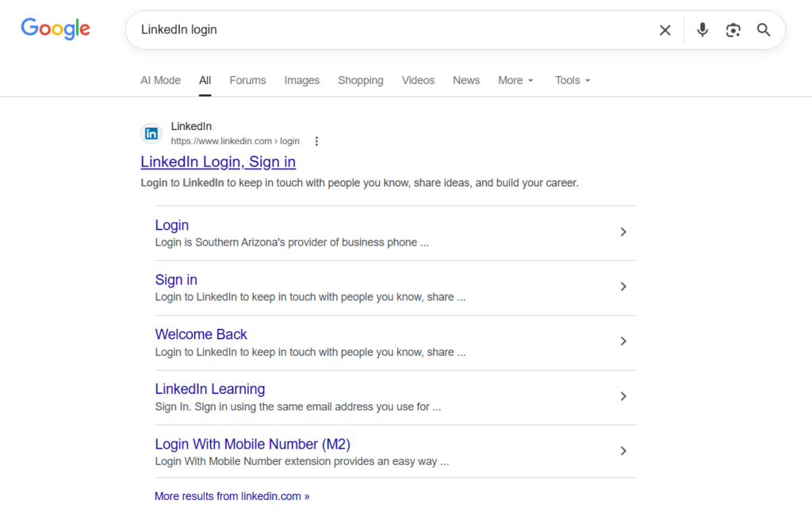Open the Welcome Back sitelink

(201, 334)
